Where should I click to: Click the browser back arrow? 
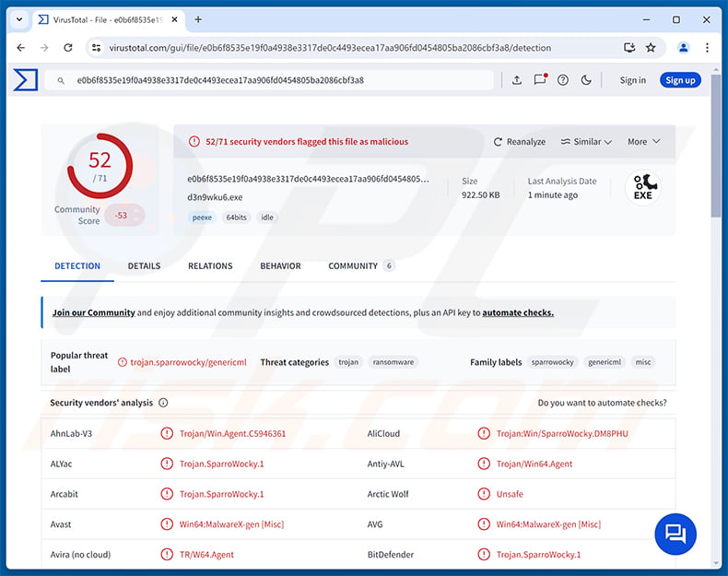(21, 47)
